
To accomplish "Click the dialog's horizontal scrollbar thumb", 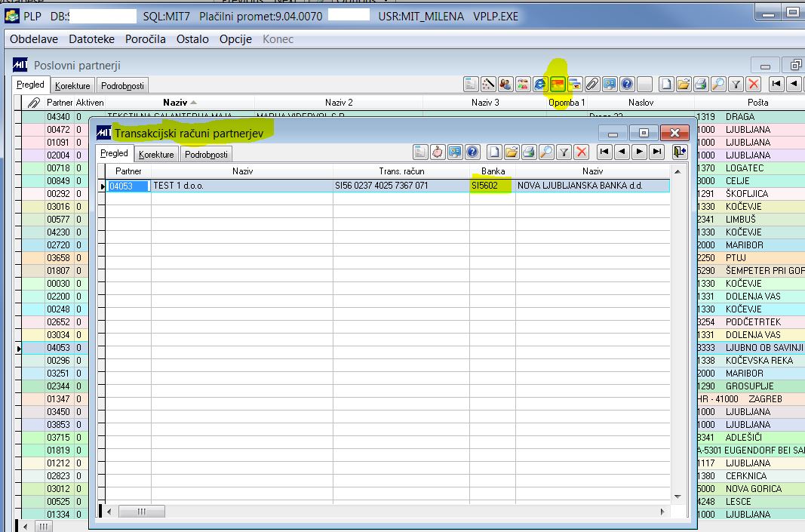I will [142, 512].
